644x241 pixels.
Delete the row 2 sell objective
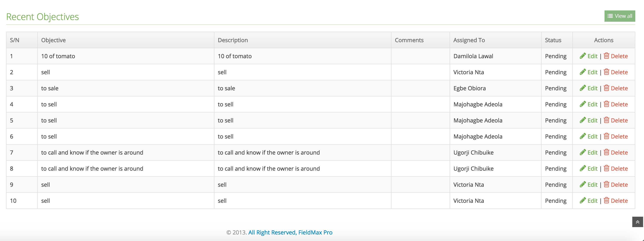pos(619,72)
